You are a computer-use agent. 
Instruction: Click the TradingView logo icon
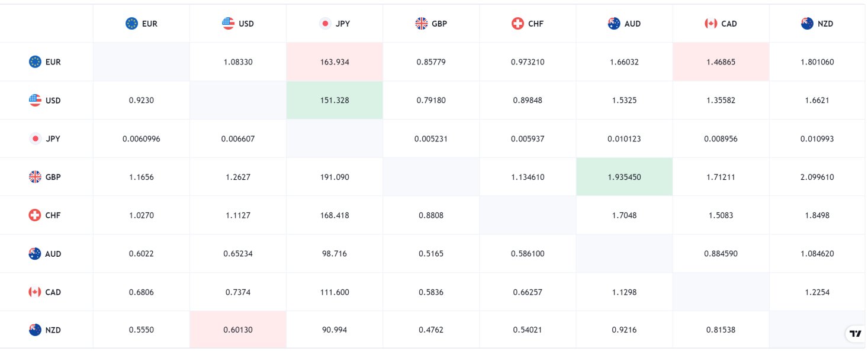pyautogui.click(x=855, y=334)
